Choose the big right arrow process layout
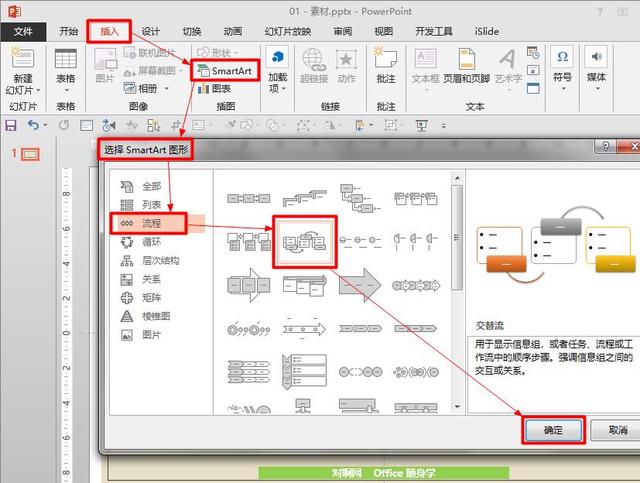640x483 pixels. tap(360, 285)
